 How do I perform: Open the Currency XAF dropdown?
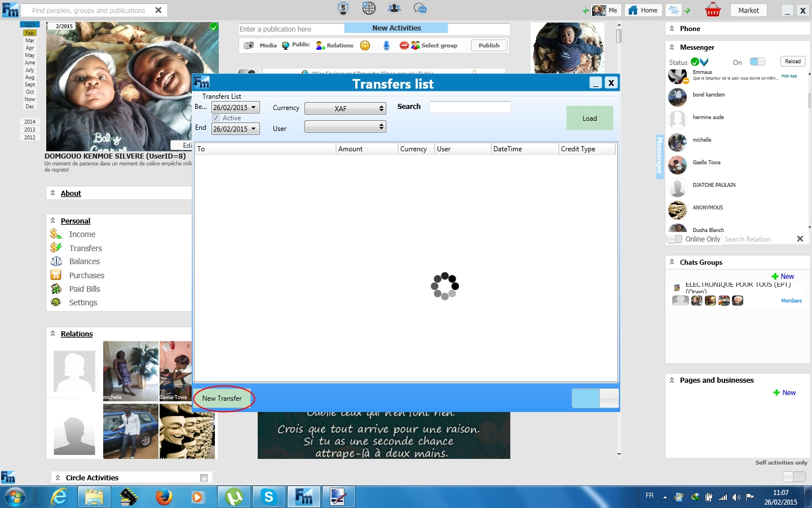[345, 108]
